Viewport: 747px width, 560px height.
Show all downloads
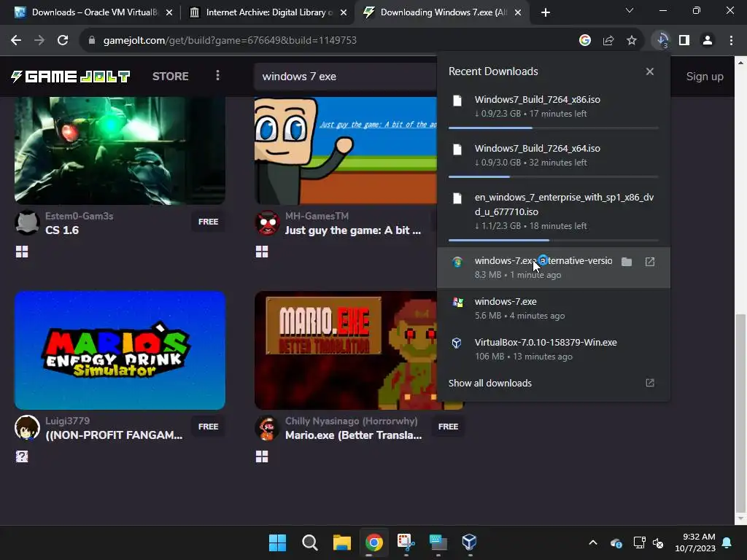554,384
